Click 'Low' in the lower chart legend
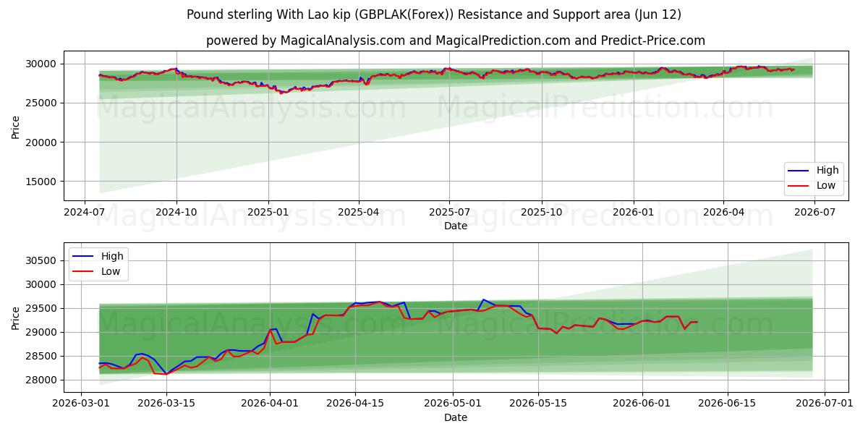The image size is (868, 434). (x=110, y=271)
